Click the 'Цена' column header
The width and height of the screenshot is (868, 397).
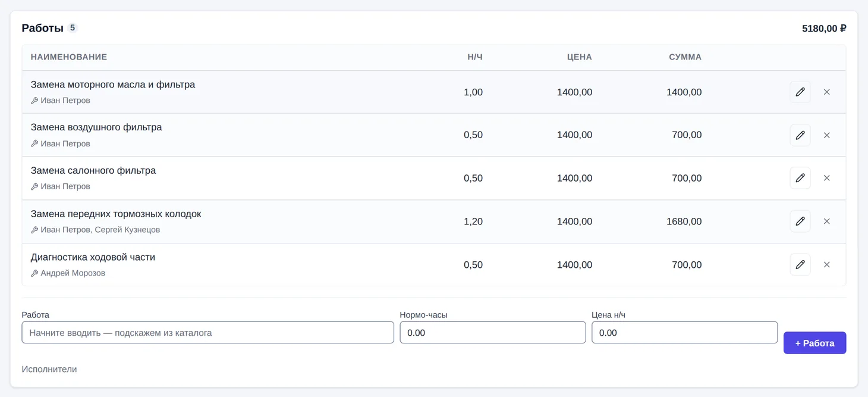pos(580,57)
